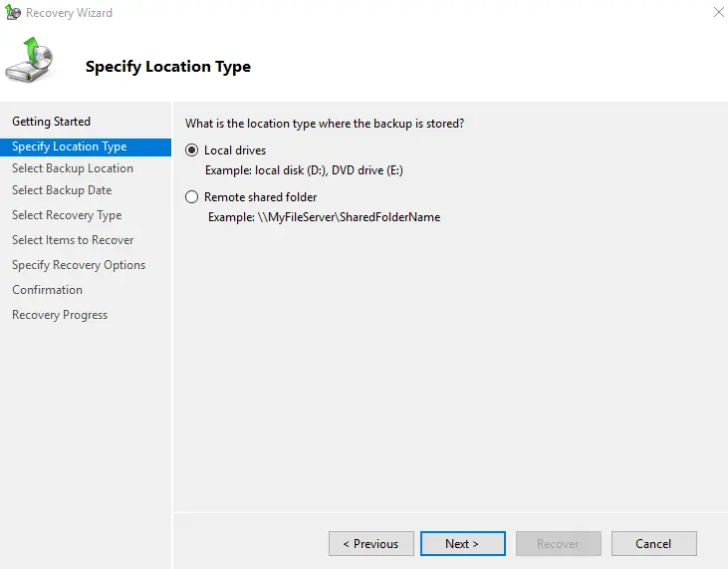Click Select Recovery Type in sidebar

67,215
